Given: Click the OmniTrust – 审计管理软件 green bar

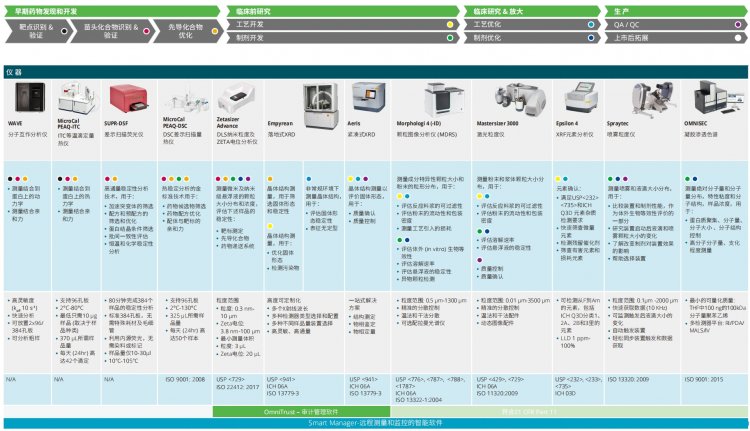Looking at the screenshot, I should coord(301,411).
